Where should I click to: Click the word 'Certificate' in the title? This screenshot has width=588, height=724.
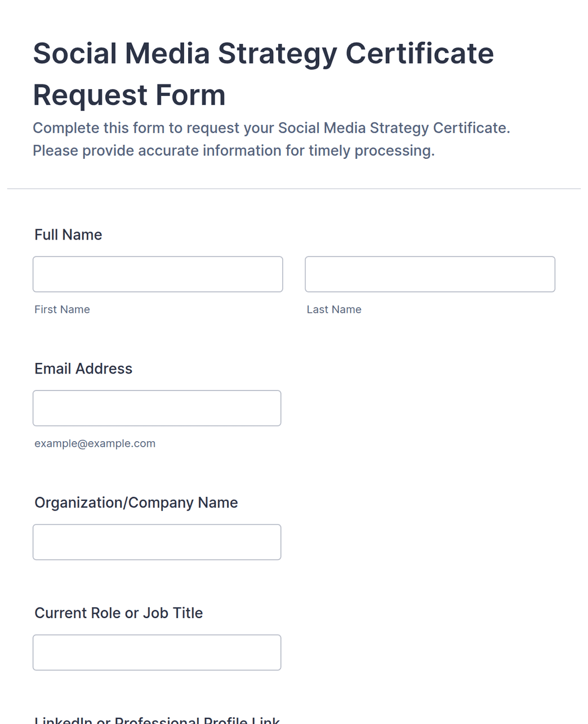click(x=419, y=54)
